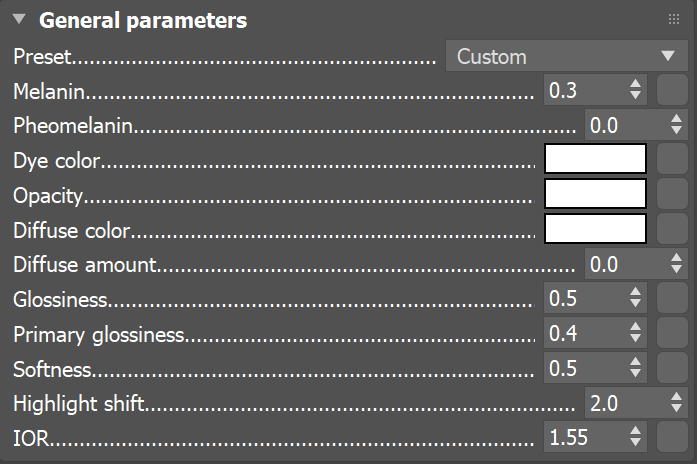
Task: Click the Softness map slot button
Action: pyautogui.click(x=673, y=368)
